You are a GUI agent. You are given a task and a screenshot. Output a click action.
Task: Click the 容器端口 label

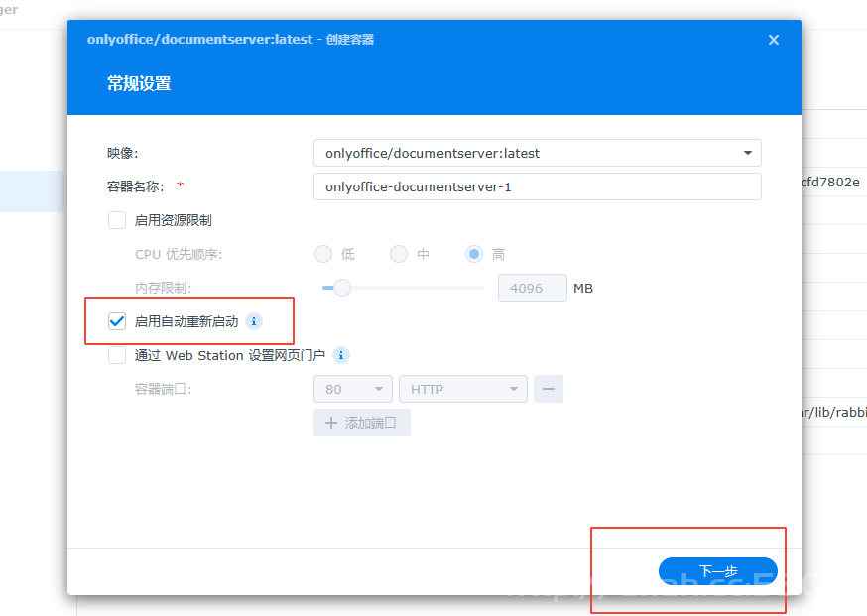click(164, 389)
